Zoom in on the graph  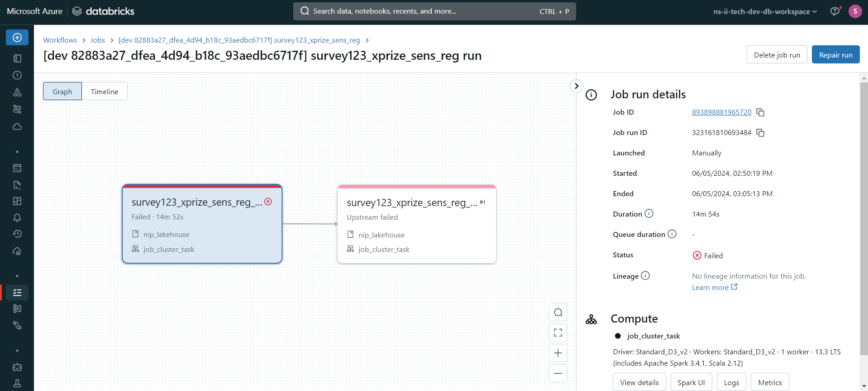(558, 353)
